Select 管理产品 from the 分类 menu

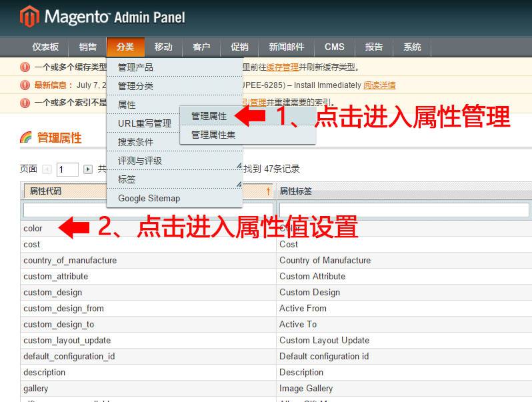pyautogui.click(x=135, y=67)
